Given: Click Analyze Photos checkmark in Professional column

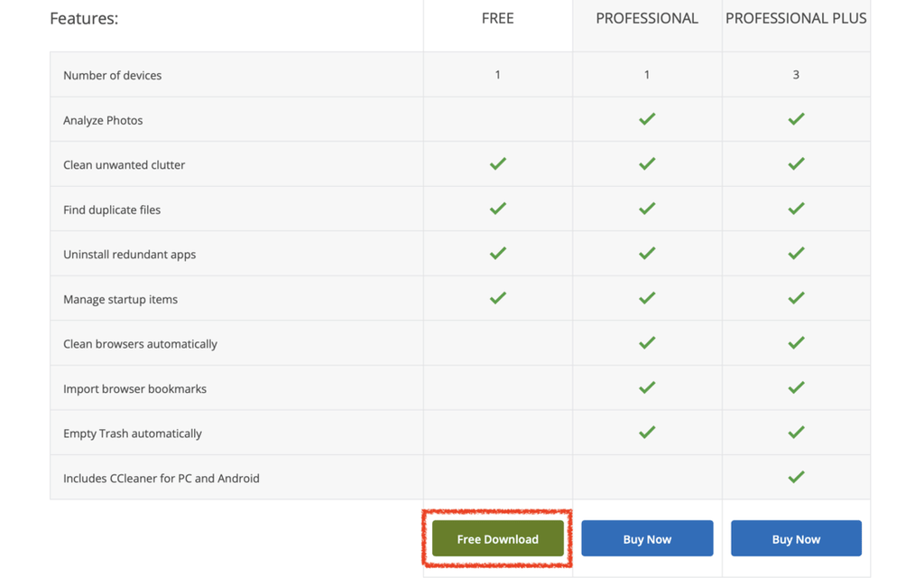Looking at the screenshot, I should (x=647, y=119).
